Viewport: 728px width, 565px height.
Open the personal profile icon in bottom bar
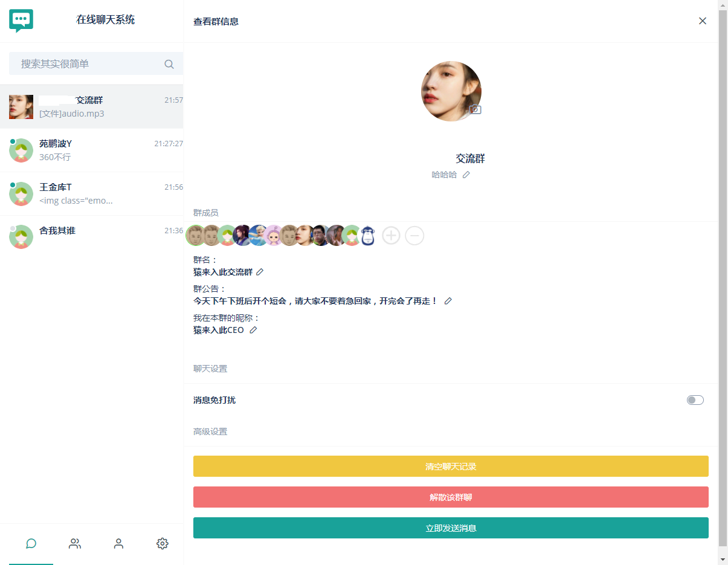pyautogui.click(x=118, y=543)
